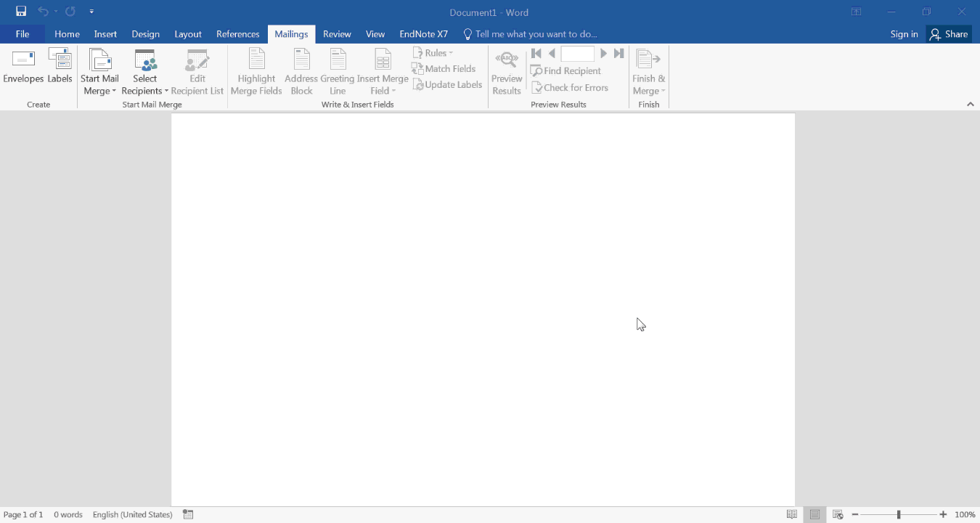Click Sign in
The image size is (980, 523).
coord(904,34)
